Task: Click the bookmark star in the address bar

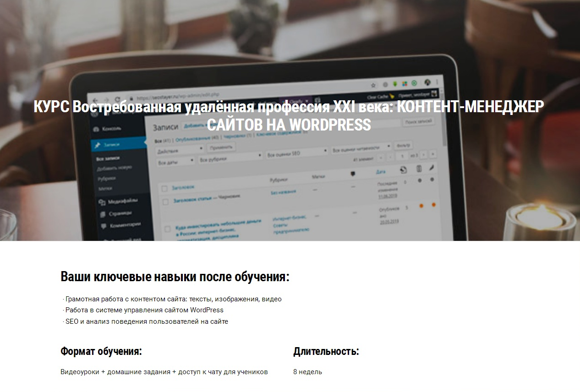Action: [373, 85]
